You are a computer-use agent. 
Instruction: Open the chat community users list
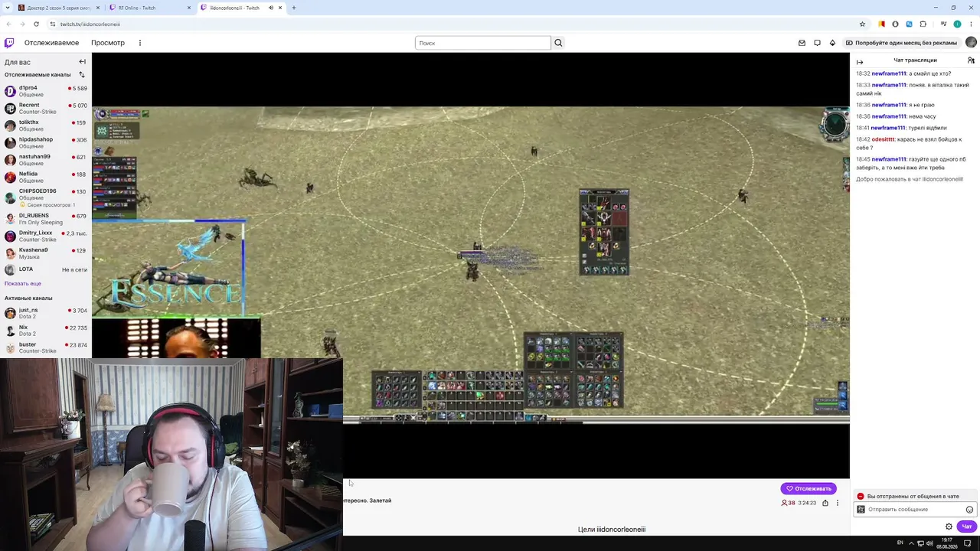[971, 60]
